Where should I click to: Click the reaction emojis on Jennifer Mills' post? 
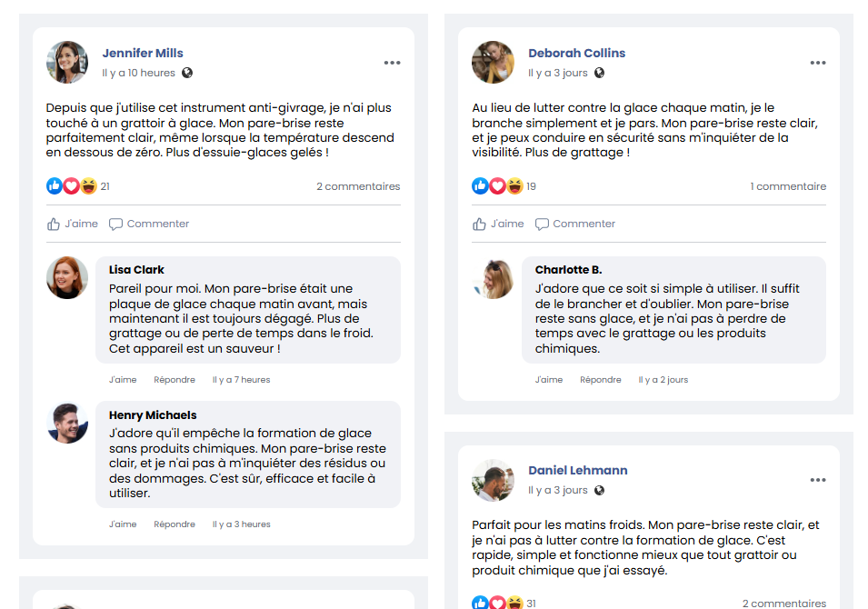click(x=71, y=186)
